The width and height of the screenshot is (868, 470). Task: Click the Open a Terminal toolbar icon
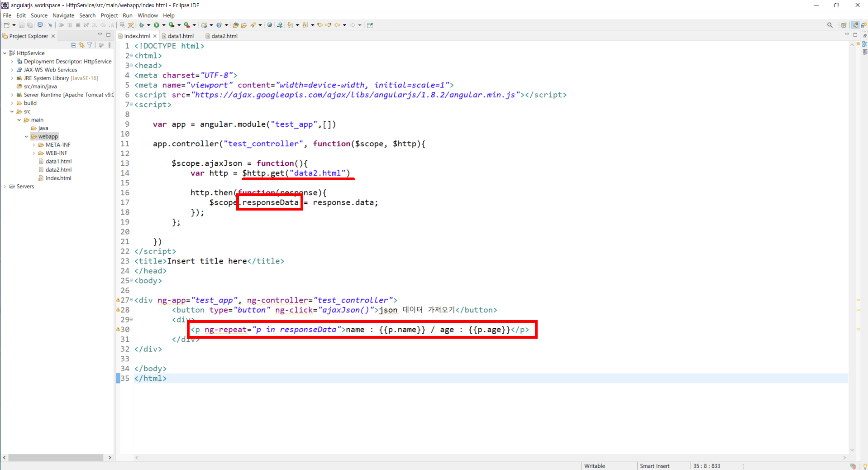(x=40, y=25)
